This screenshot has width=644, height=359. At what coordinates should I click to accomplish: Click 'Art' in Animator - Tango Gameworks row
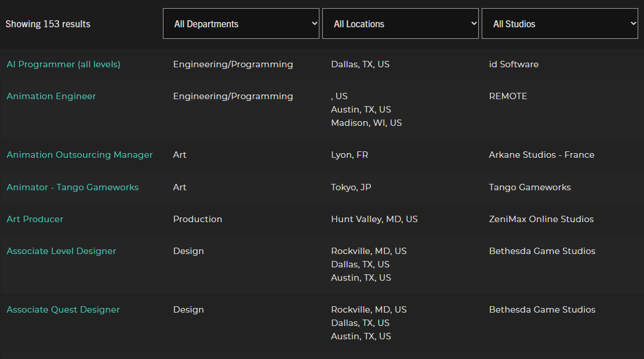(x=180, y=187)
